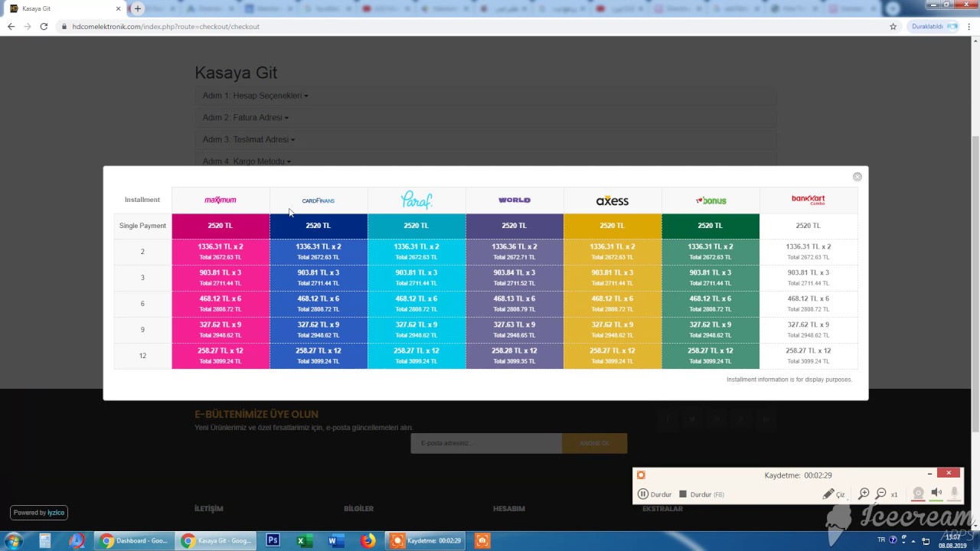The image size is (980, 551).
Task: Click the taskbar clock 13:07
Action: [x=952, y=540]
